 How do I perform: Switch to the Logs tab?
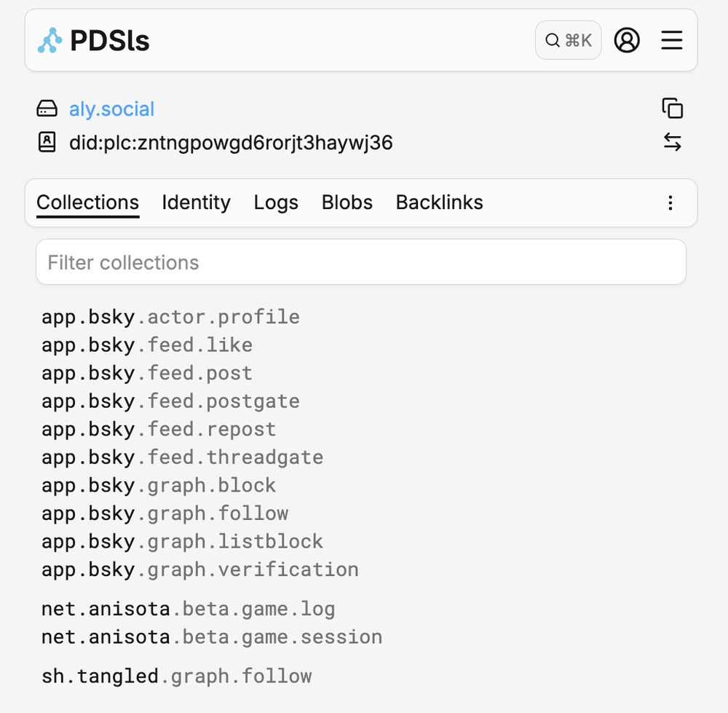(x=276, y=202)
